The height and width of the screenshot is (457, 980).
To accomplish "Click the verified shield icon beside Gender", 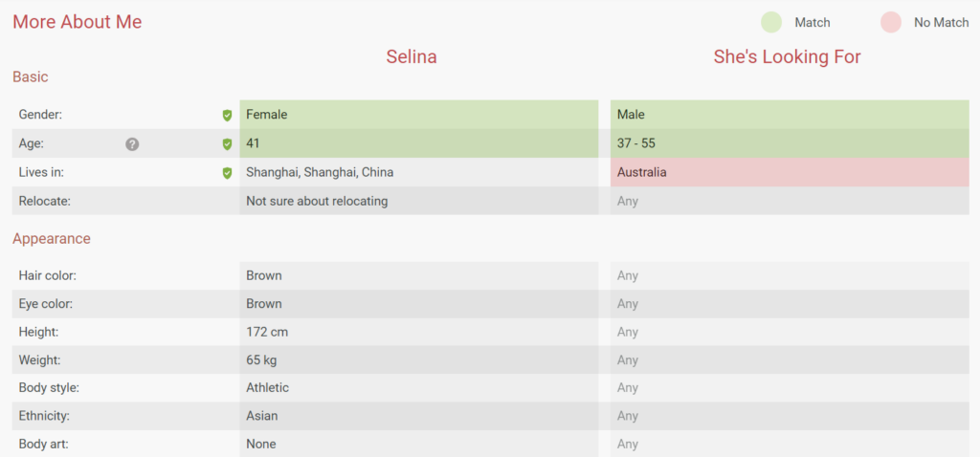I will point(227,115).
